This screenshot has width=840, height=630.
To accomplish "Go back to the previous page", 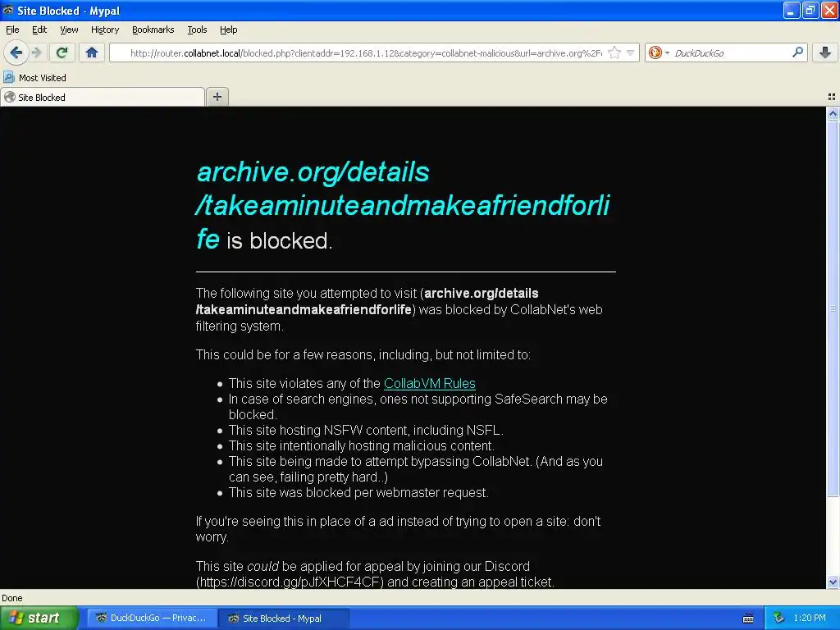I will 16,52.
